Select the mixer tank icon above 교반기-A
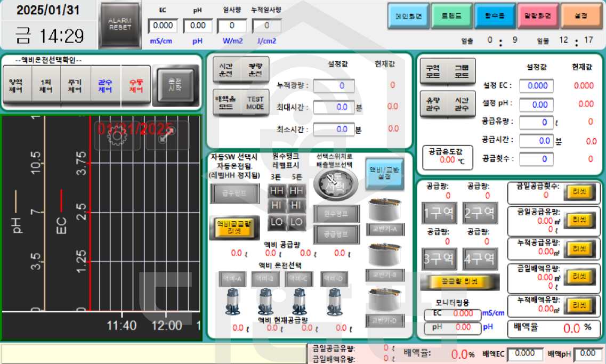 [386, 211]
